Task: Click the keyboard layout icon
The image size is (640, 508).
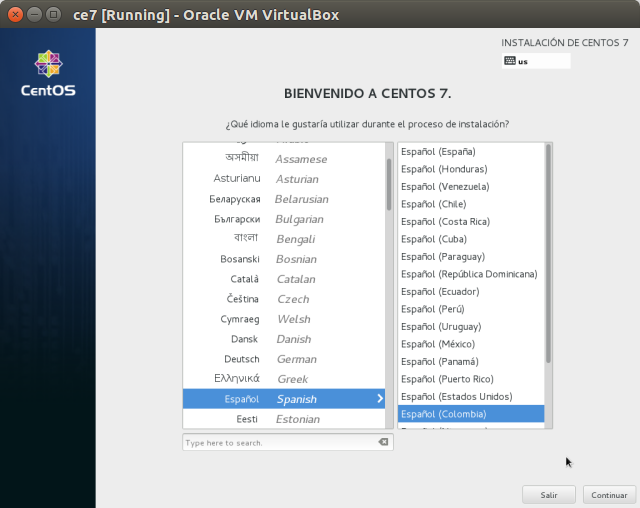Action: [x=510, y=61]
